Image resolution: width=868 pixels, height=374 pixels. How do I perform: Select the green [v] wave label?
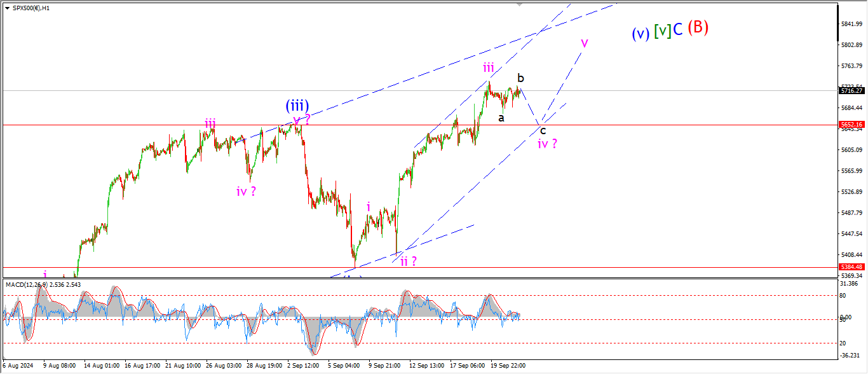(x=662, y=30)
